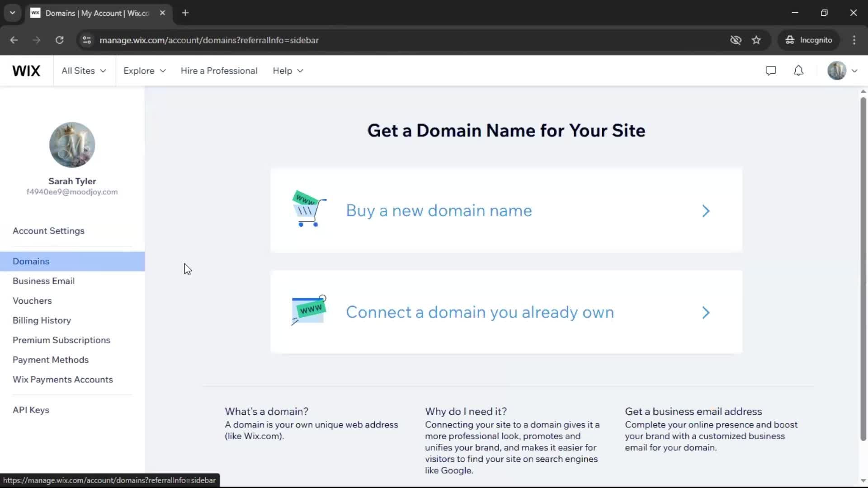Click the "Get a Domain Name for Your Site" title
This screenshot has height=488, width=868.
click(x=506, y=131)
